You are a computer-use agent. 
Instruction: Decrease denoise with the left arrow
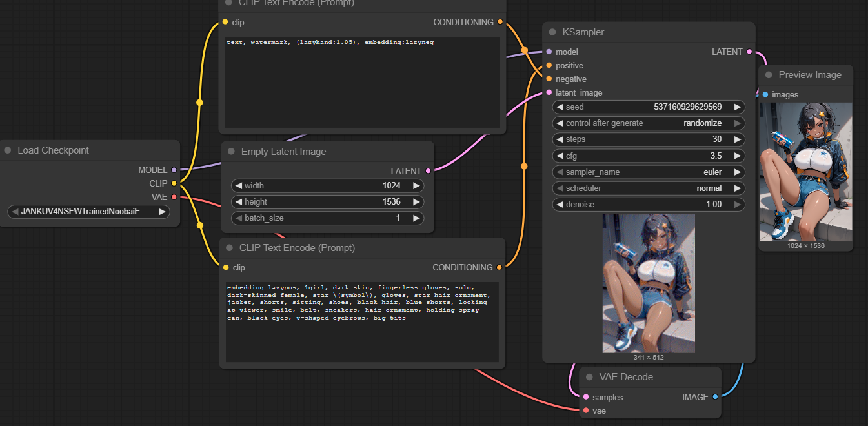560,205
